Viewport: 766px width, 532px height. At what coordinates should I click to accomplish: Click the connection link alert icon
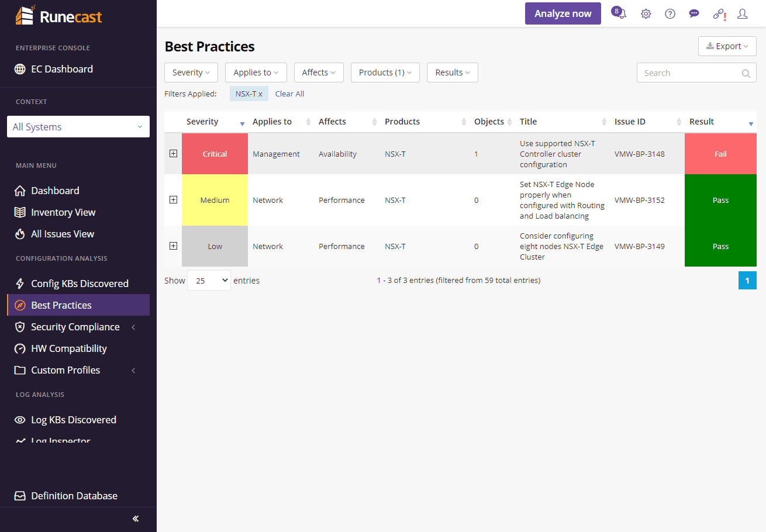tap(719, 14)
